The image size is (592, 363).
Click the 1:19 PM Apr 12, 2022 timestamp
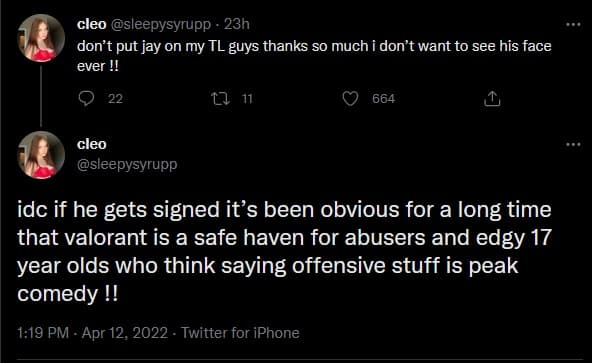click(92, 333)
